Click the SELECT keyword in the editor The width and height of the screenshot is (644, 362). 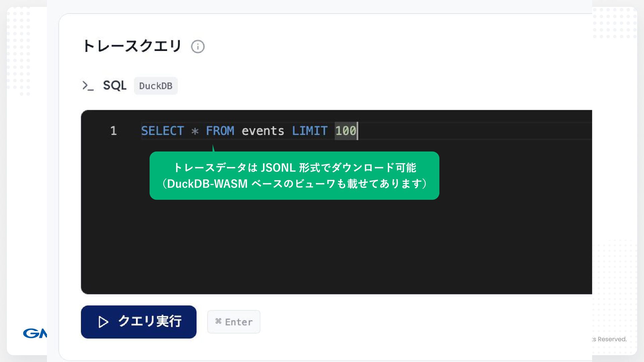click(162, 131)
